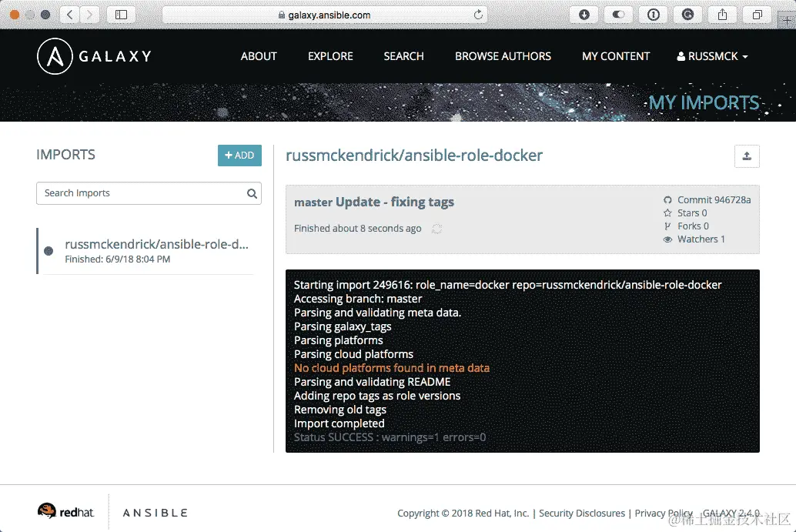Select the russmckendrick/ansible-role-d... import entry
Screen dimensions: 796x532
click(x=147, y=251)
